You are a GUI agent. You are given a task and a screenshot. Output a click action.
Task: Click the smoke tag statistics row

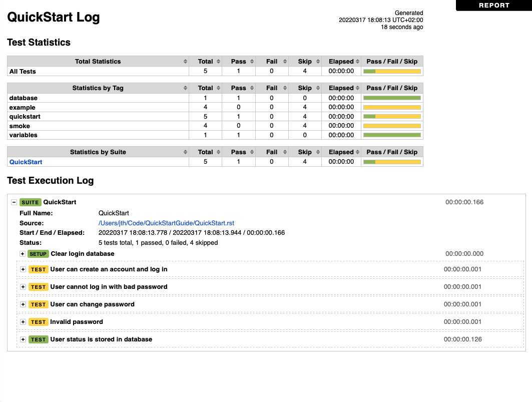[x=20, y=126]
